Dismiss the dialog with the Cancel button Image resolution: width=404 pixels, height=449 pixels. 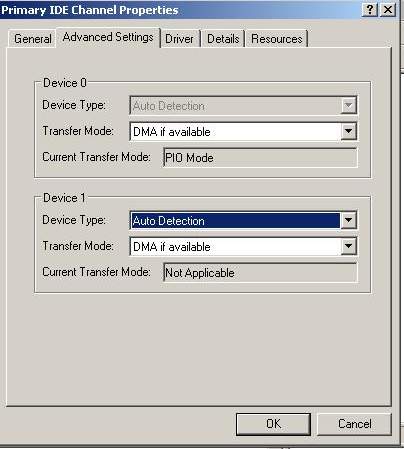(x=354, y=424)
